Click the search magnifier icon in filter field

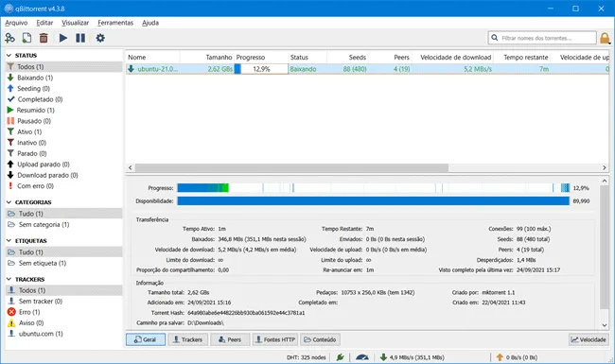495,38
